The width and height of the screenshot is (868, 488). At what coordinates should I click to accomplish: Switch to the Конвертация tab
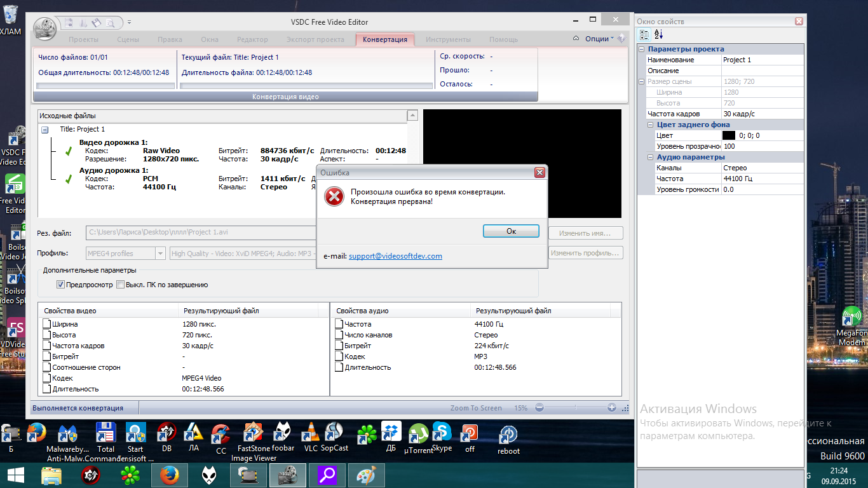pyautogui.click(x=385, y=39)
